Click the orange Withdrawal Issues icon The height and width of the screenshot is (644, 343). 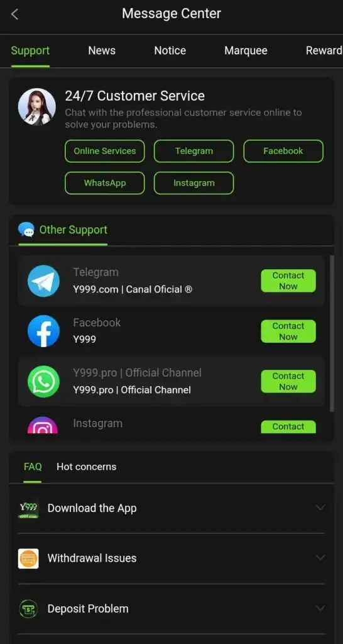click(28, 558)
